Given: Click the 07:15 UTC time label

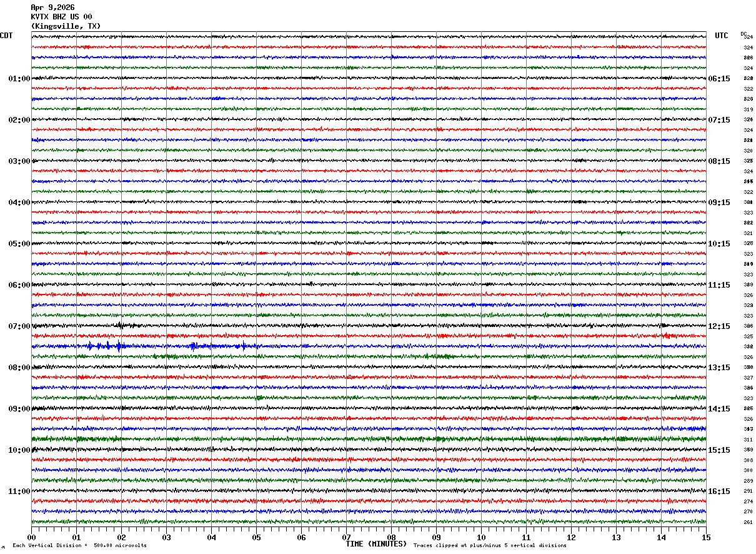Looking at the screenshot, I should pos(719,120).
